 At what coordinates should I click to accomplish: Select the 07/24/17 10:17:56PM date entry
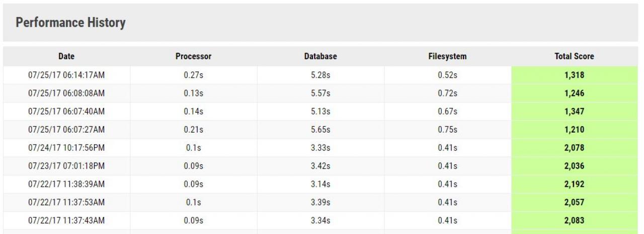pyautogui.click(x=66, y=148)
